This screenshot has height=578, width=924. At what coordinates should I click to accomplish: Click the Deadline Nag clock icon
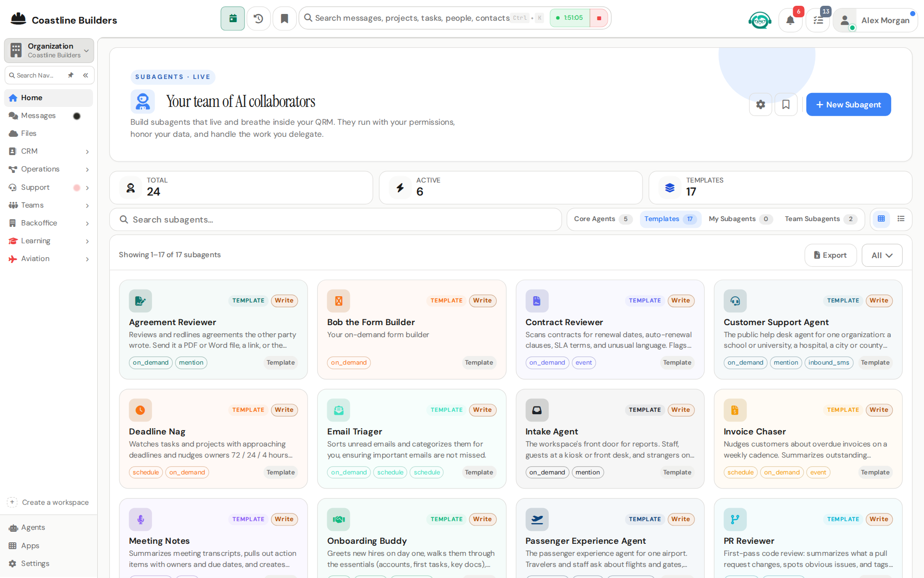click(x=141, y=410)
